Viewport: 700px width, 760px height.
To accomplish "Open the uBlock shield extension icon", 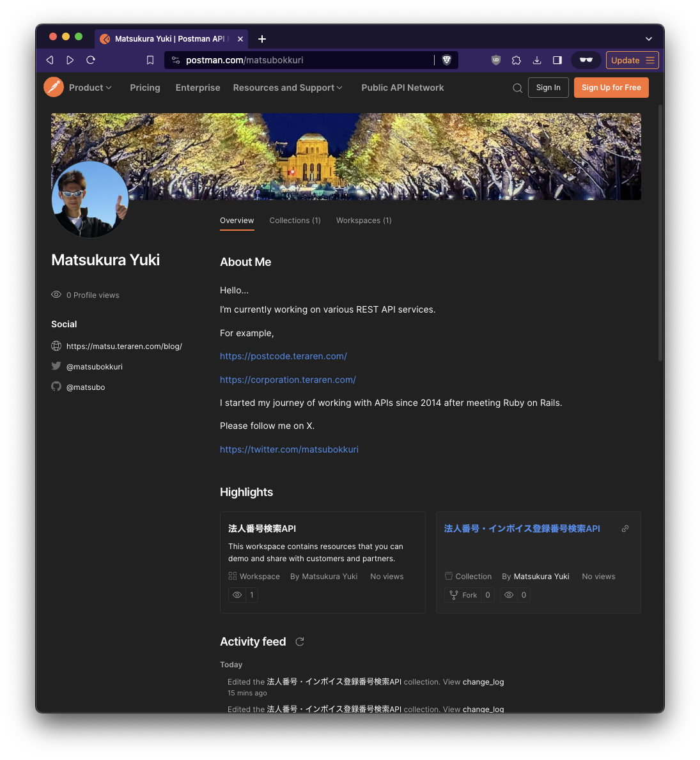I will coord(496,60).
